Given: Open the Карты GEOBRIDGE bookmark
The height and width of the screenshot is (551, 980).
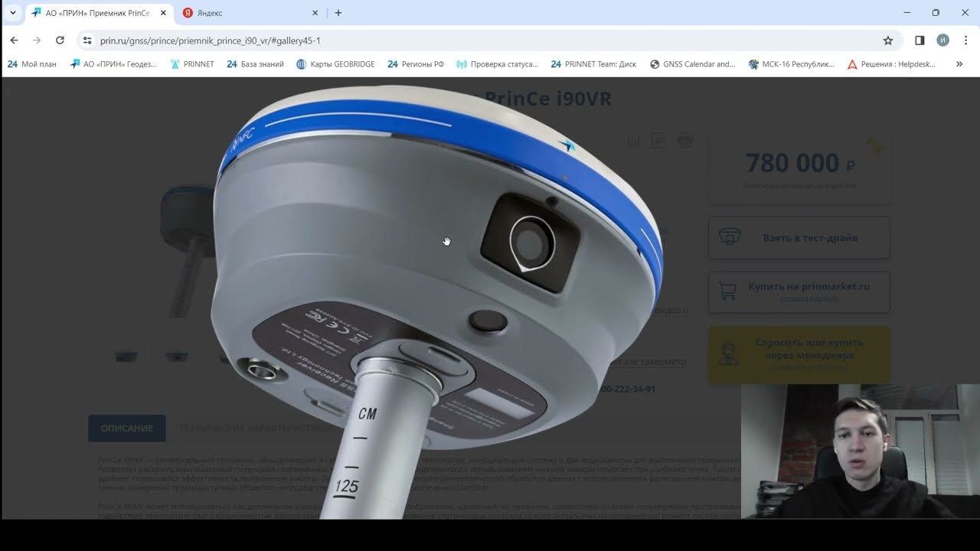Looking at the screenshot, I should click(335, 64).
